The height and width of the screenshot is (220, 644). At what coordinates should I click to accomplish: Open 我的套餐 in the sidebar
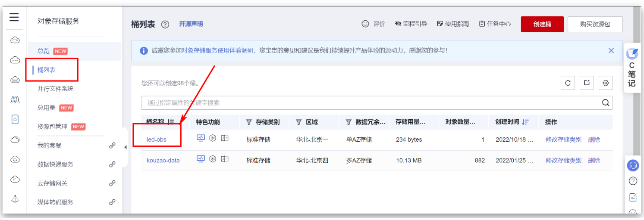point(50,146)
